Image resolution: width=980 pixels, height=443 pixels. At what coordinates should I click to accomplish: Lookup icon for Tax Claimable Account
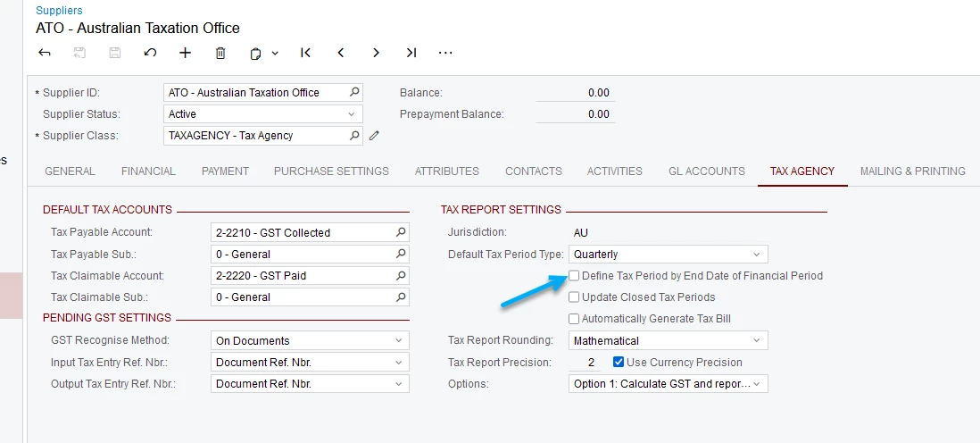(401, 275)
